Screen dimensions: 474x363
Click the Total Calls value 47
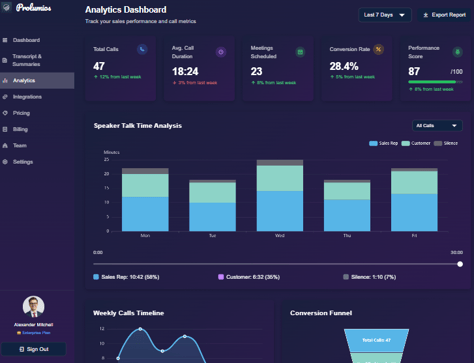click(x=99, y=66)
